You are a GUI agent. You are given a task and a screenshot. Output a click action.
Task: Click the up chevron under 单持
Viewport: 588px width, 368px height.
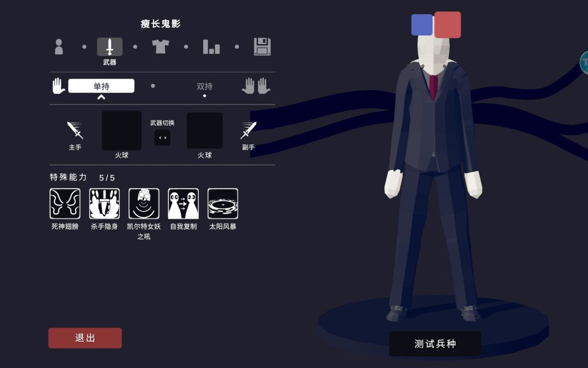click(x=101, y=97)
